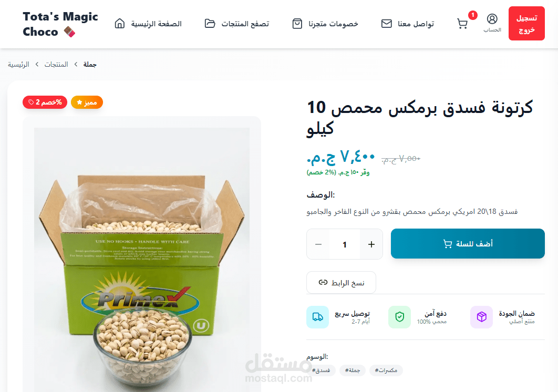Click the fast delivery truck icon
Image resolution: width=558 pixels, height=392 pixels.
pyautogui.click(x=317, y=317)
